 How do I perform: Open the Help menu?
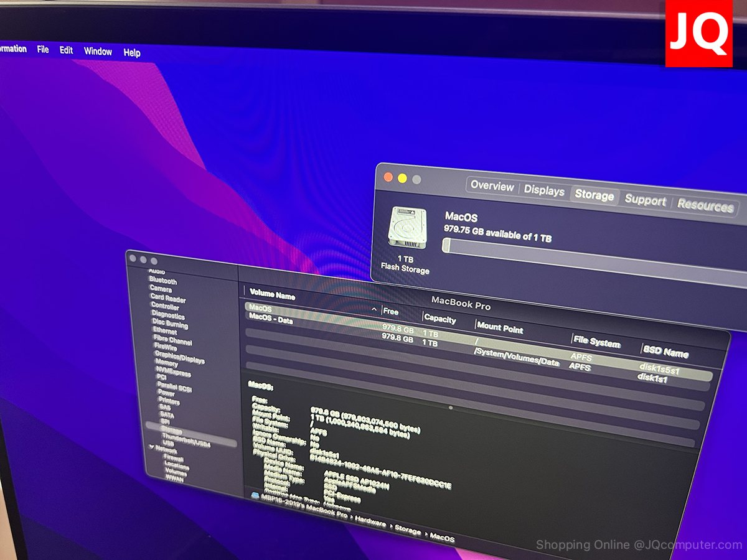click(132, 53)
